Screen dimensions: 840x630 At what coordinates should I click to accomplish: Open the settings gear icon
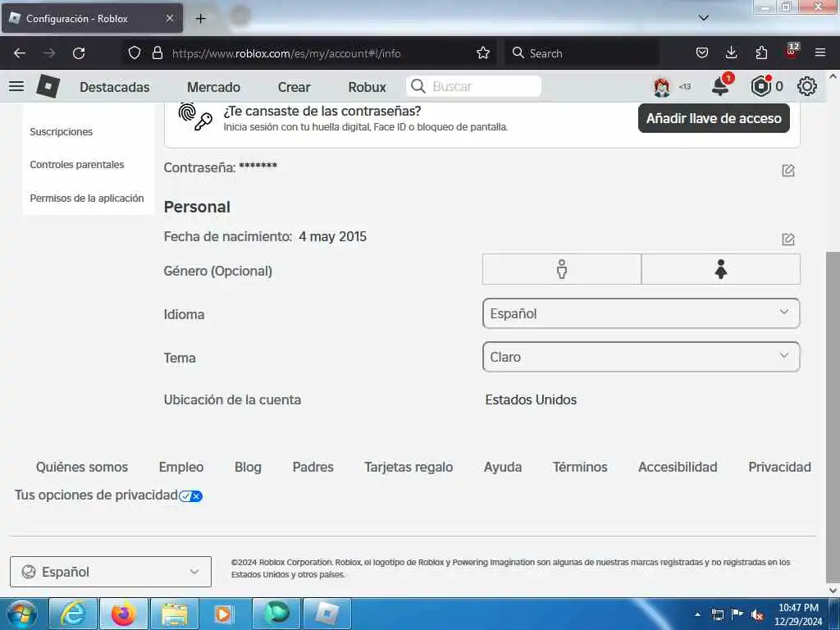coord(807,86)
